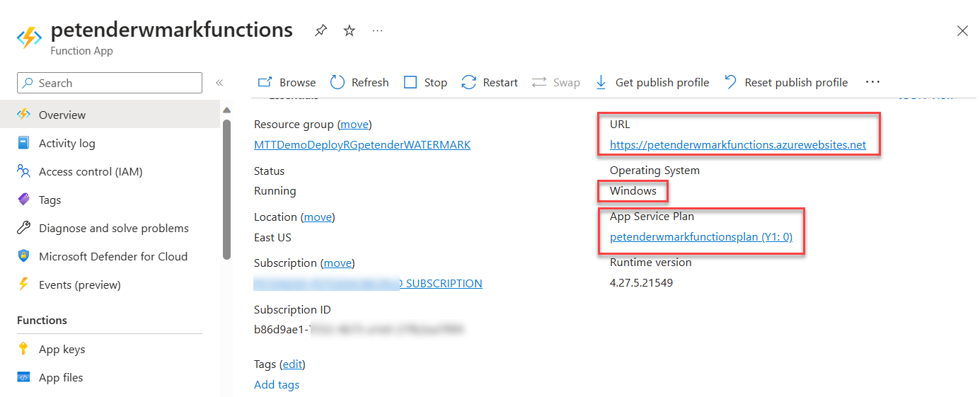The height and width of the screenshot is (397, 980).
Task: Mark petenderwmarkfunctions as favorite with star
Action: (x=350, y=30)
